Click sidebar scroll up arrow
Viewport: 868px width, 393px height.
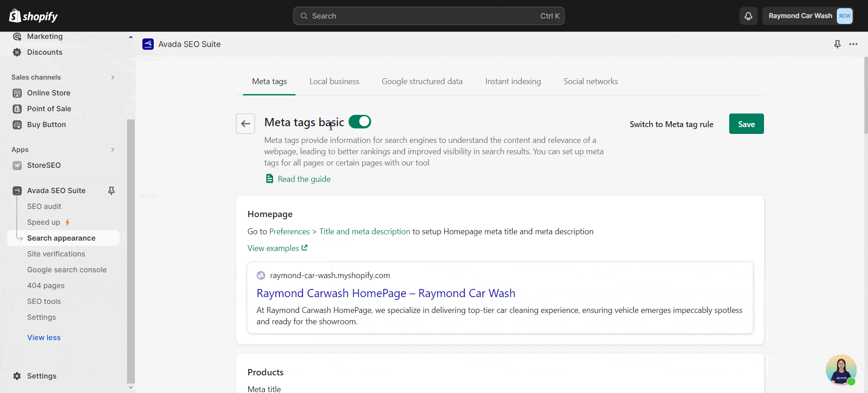[x=131, y=37]
